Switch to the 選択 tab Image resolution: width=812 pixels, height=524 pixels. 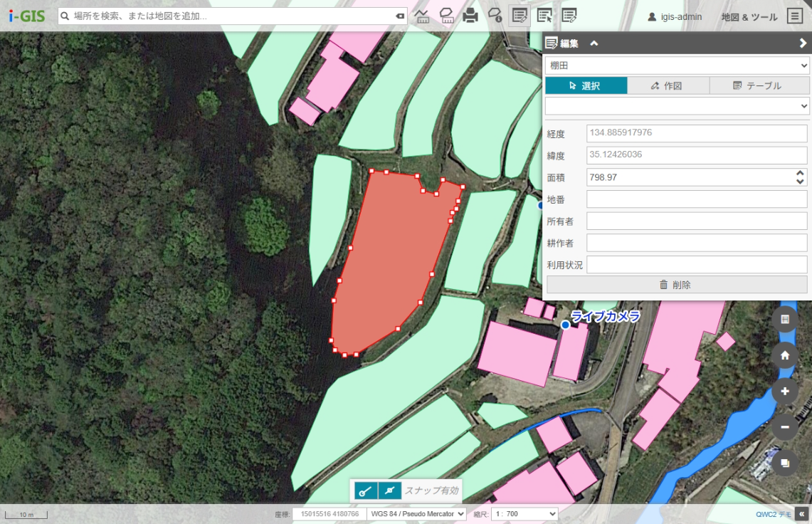coord(586,85)
